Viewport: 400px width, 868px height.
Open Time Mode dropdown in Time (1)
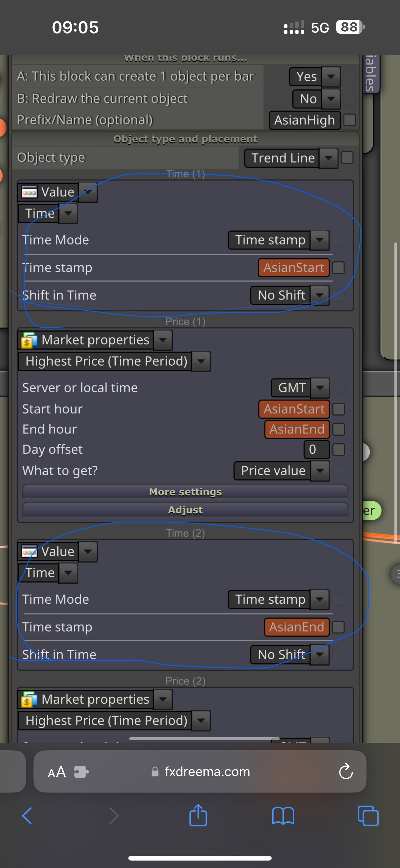(279, 240)
